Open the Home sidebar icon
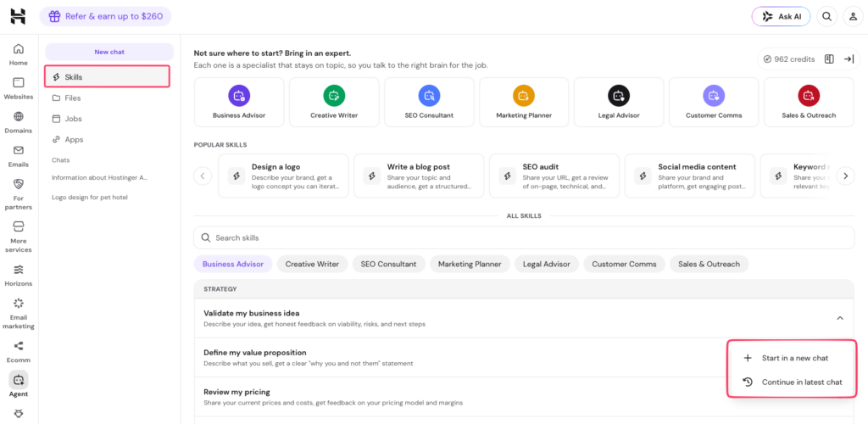Image resolution: width=868 pixels, height=424 pixels. click(x=19, y=54)
